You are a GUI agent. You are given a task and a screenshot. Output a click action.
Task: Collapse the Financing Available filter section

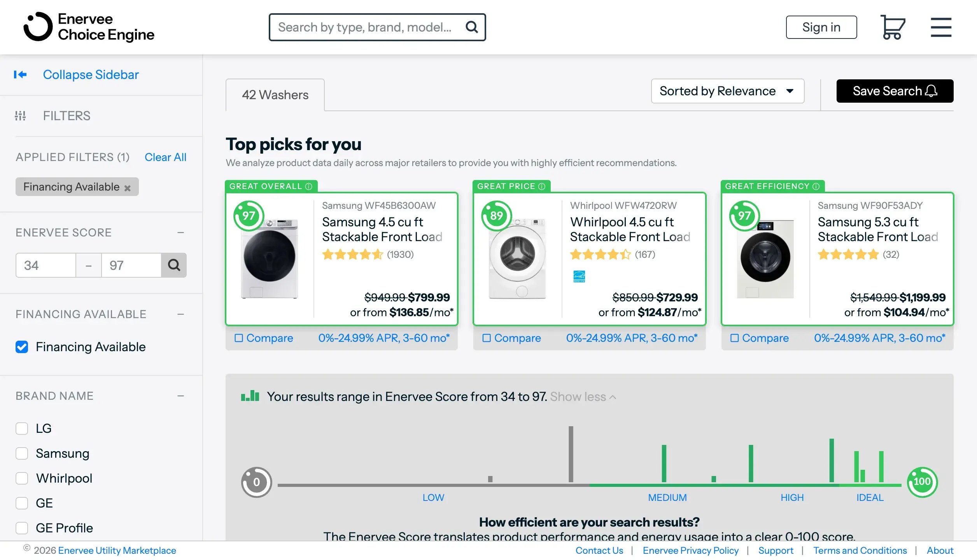[180, 314]
